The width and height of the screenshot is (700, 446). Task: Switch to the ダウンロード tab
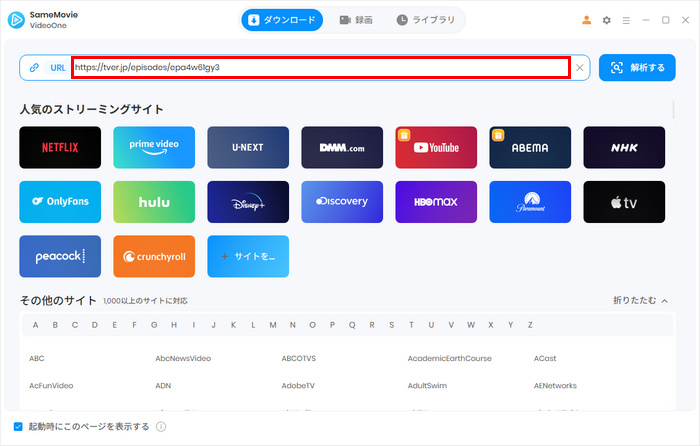pyautogui.click(x=282, y=20)
